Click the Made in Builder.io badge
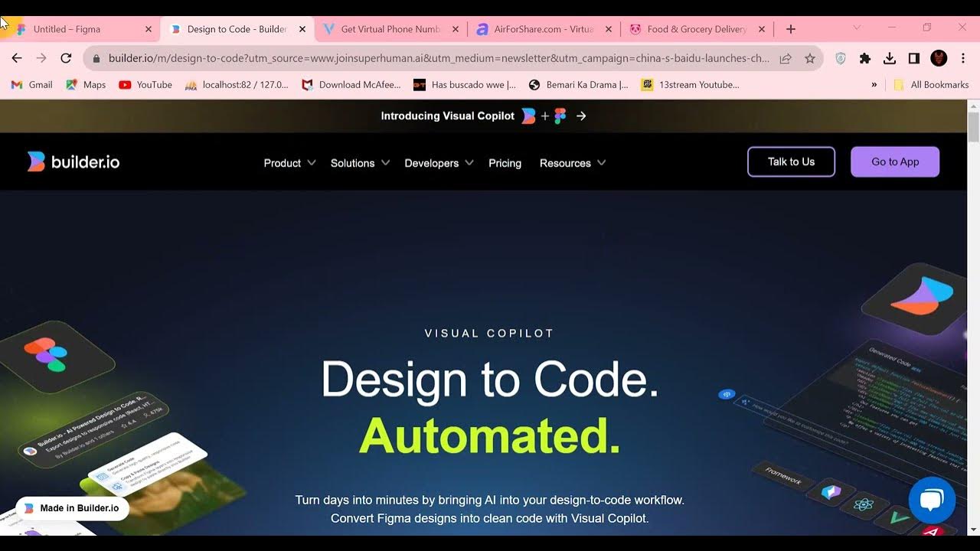 coord(72,508)
